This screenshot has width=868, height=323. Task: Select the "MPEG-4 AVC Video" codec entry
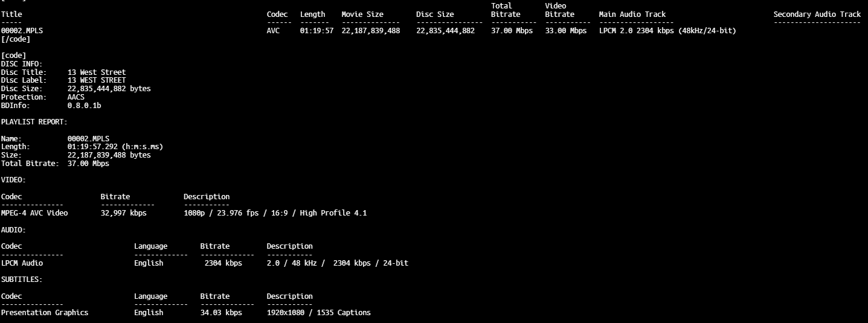pos(34,213)
